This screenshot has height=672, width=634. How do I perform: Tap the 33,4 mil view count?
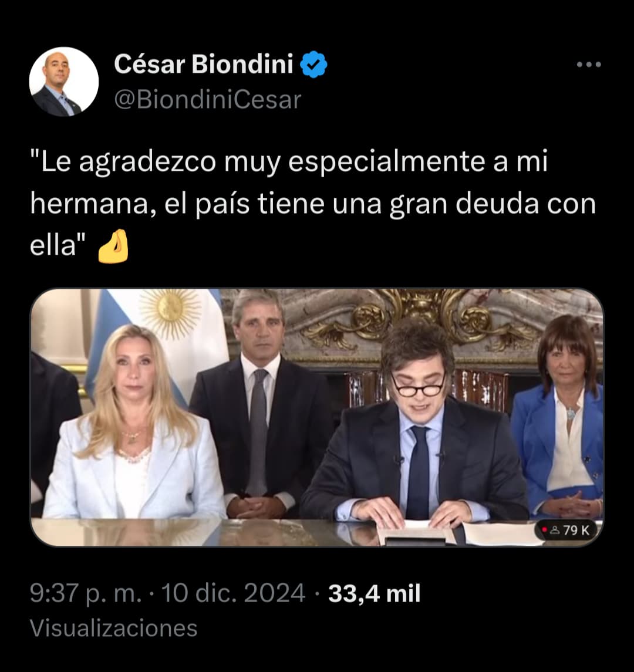374,593
